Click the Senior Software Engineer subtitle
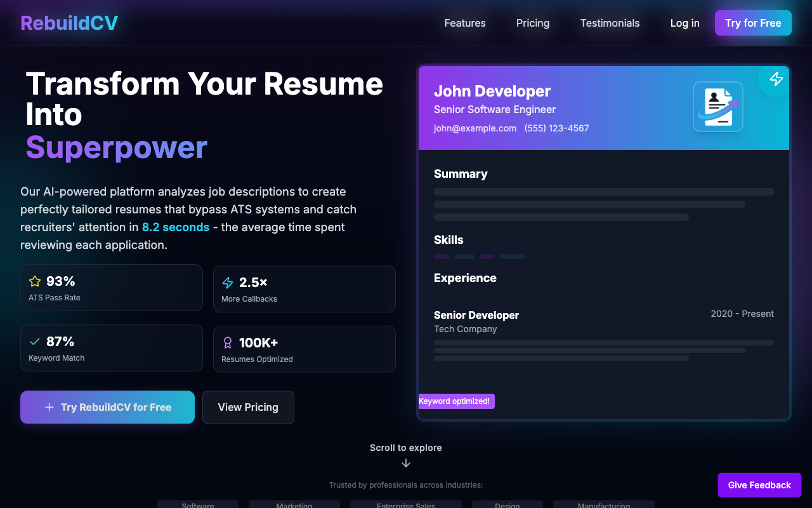 495,109
